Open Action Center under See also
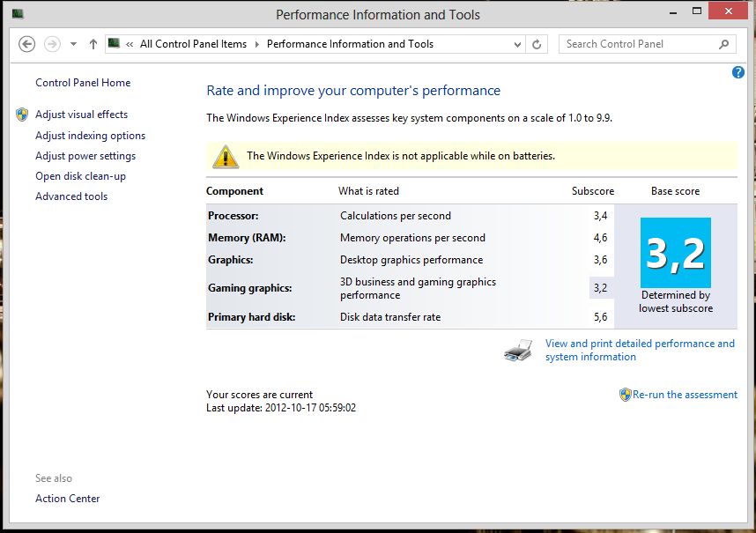756x533 pixels. click(68, 499)
